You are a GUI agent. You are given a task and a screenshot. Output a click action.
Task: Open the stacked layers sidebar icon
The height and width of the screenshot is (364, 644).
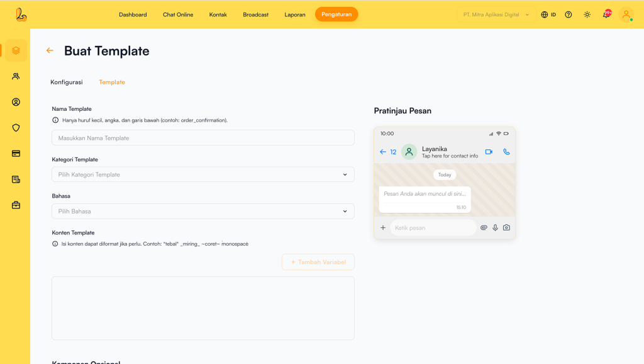point(16,50)
